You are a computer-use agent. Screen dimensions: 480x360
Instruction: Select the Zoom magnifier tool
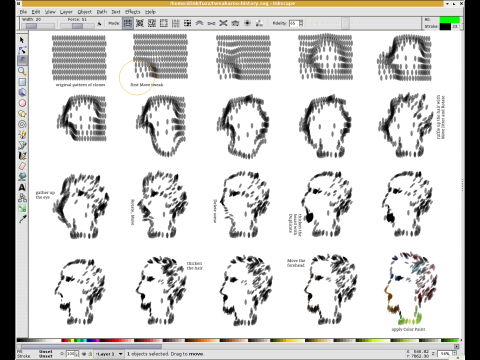tap(22, 71)
